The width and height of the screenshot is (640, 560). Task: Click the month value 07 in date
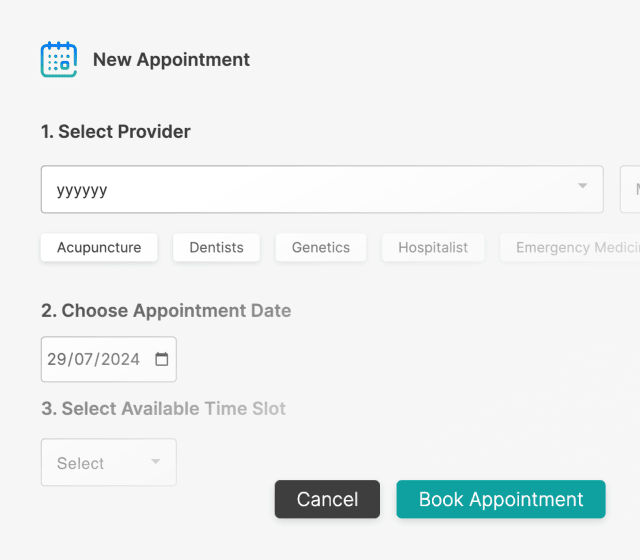(83, 359)
